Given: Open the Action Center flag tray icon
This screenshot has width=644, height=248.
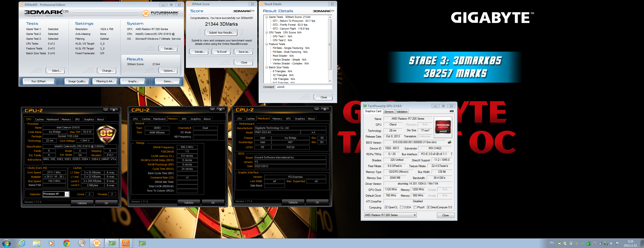Looking at the screenshot, I should click(x=618, y=243).
